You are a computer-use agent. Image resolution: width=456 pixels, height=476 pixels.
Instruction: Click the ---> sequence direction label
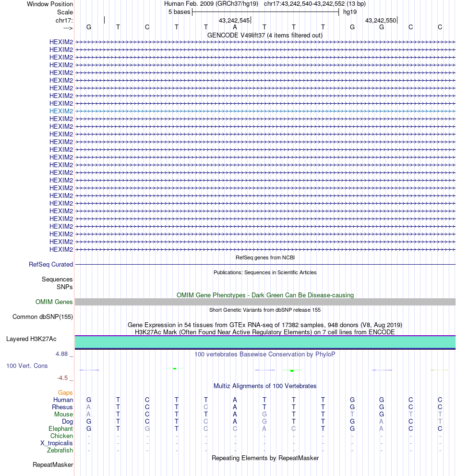[x=68, y=28]
